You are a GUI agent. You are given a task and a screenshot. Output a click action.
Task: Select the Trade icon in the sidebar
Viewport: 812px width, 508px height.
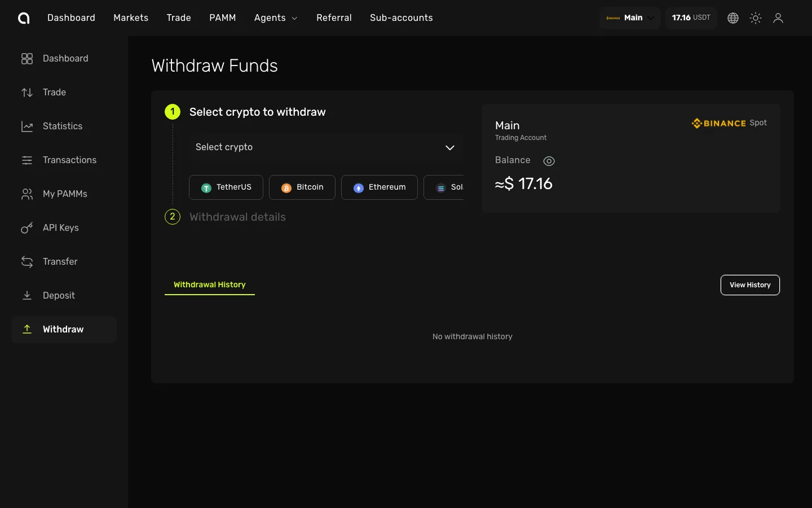click(x=27, y=93)
